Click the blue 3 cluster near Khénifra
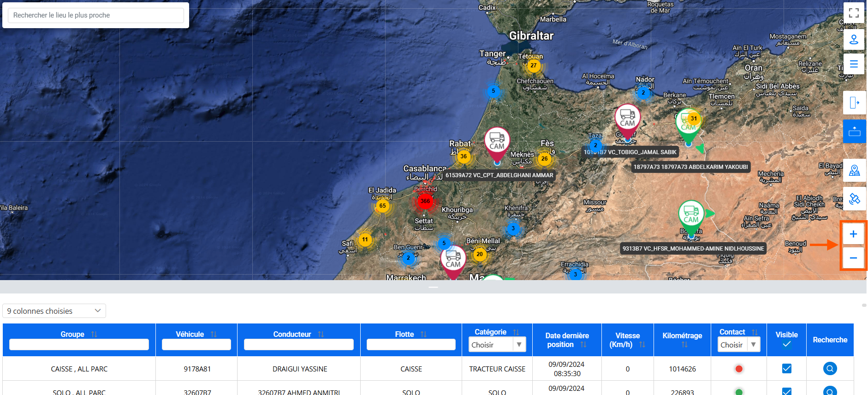 click(x=513, y=228)
